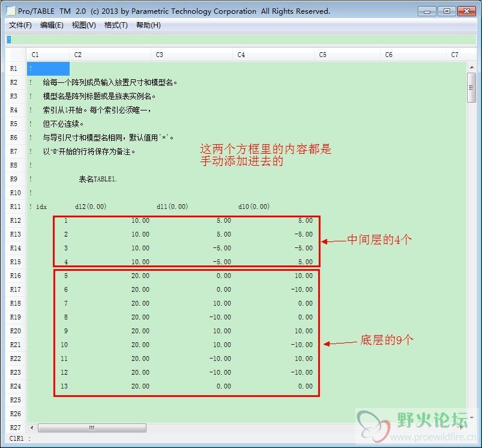
Task: Click index cell '13' in row R24
Action: pos(64,386)
